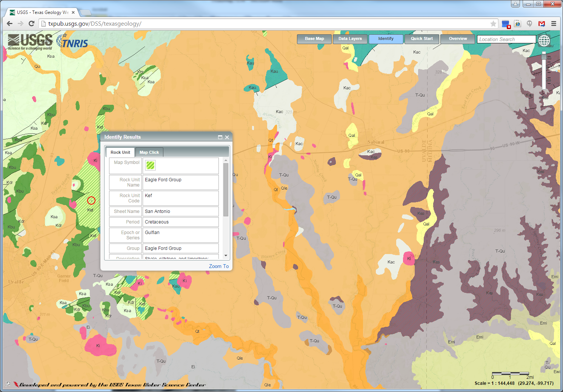563x392 pixels.
Task: Open the Quick Start guide button
Action: (421, 39)
